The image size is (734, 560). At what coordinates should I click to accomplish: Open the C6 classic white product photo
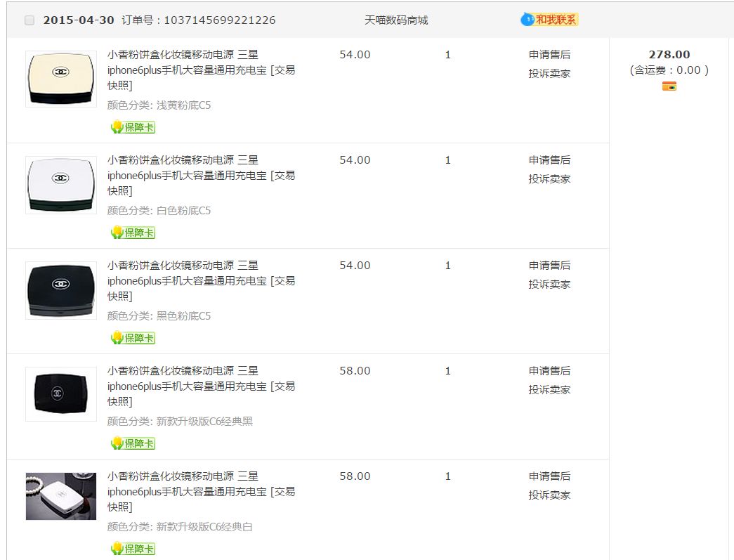coord(61,496)
